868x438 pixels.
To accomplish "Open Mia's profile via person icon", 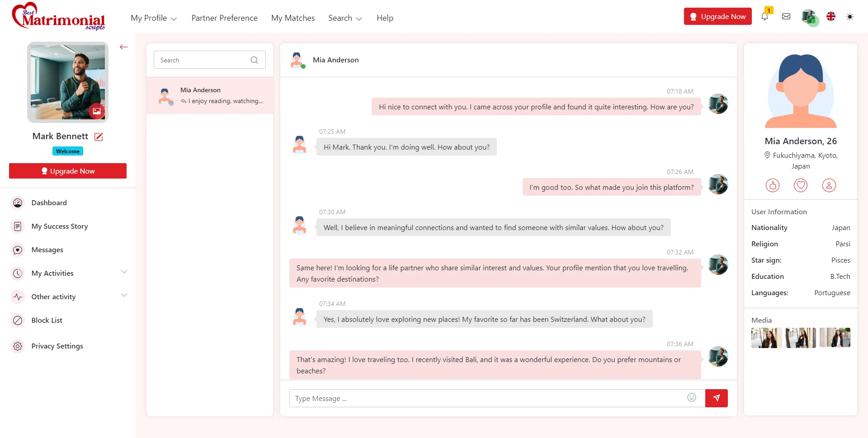I will (x=829, y=185).
